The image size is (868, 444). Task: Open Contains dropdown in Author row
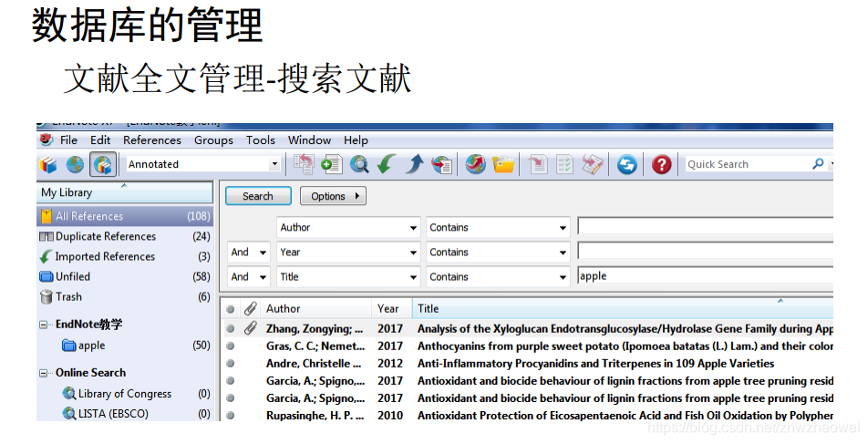coord(563,228)
